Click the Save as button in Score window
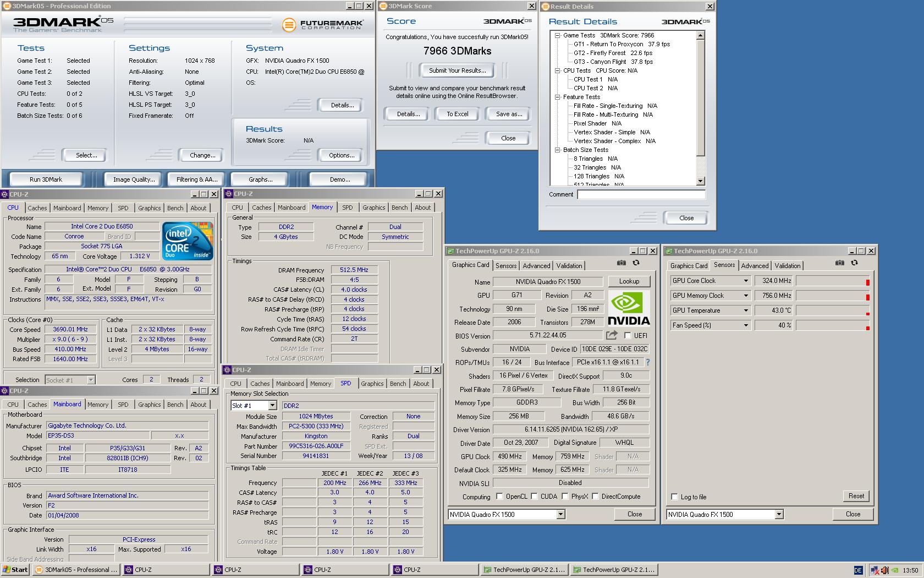The image size is (924, 578). click(509, 114)
